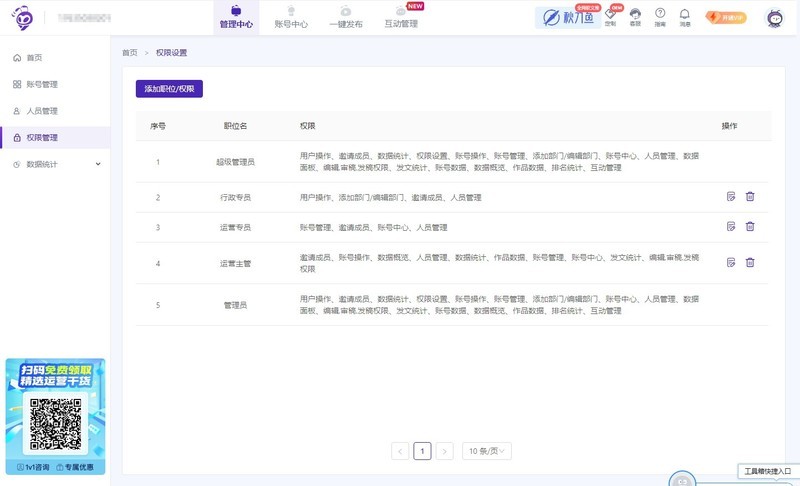Open the 指南 help guide icon
Screen dimensions: 800x486
660,16
